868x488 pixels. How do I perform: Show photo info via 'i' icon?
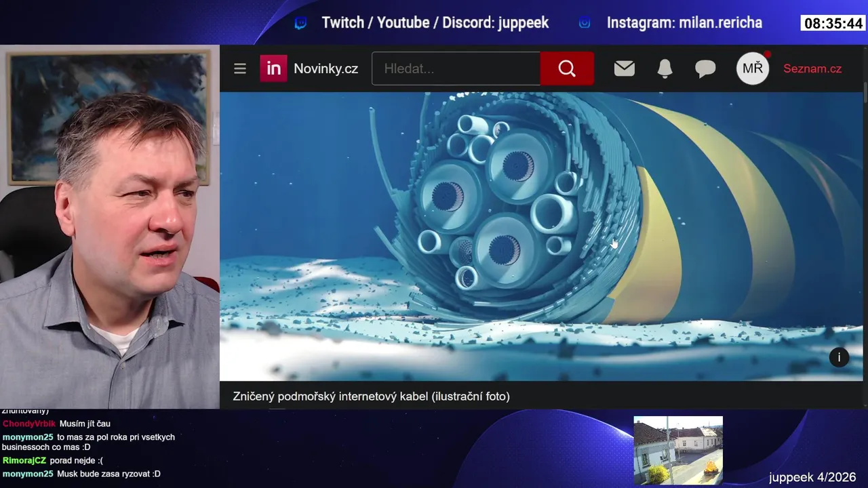(x=839, y=357)
